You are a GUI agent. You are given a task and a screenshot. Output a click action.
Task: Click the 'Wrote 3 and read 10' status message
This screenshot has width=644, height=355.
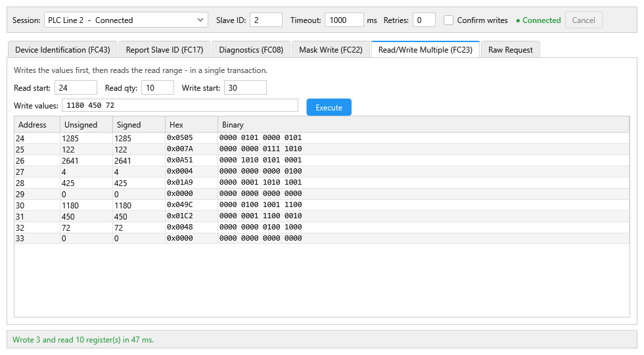pyautogui.click(x=83, y=340)
